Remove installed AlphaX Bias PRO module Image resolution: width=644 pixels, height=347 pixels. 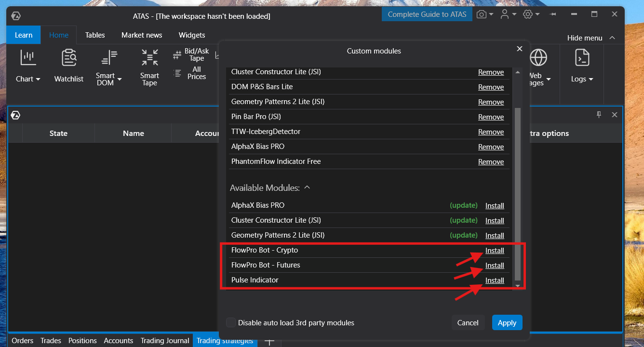pyautogui.click(x=491, y=147)
